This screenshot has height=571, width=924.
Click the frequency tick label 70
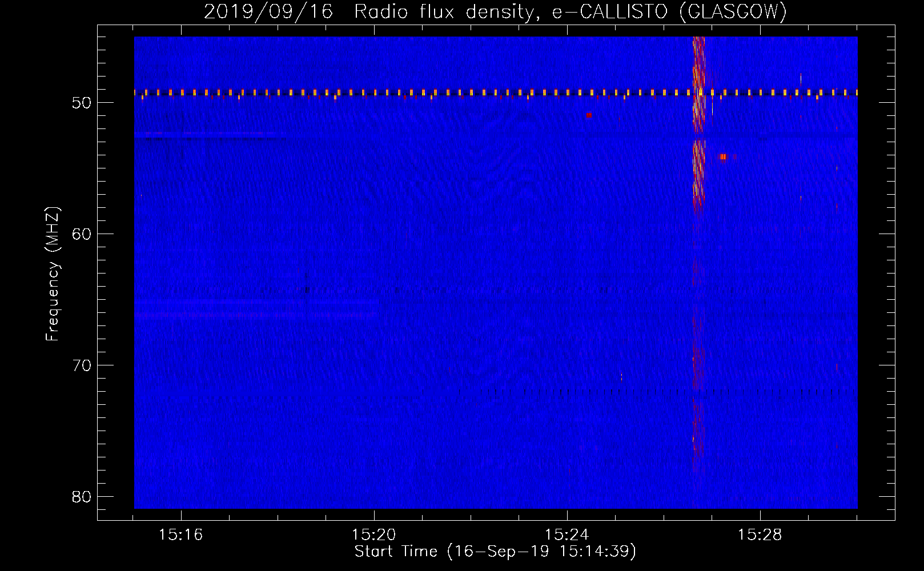pos(82,365)
